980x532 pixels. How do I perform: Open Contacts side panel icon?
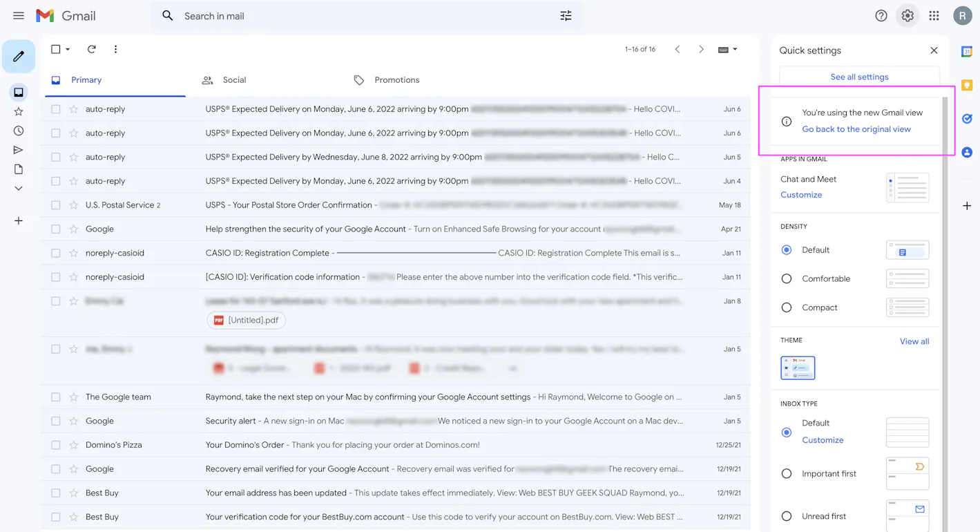coord(967,152)
